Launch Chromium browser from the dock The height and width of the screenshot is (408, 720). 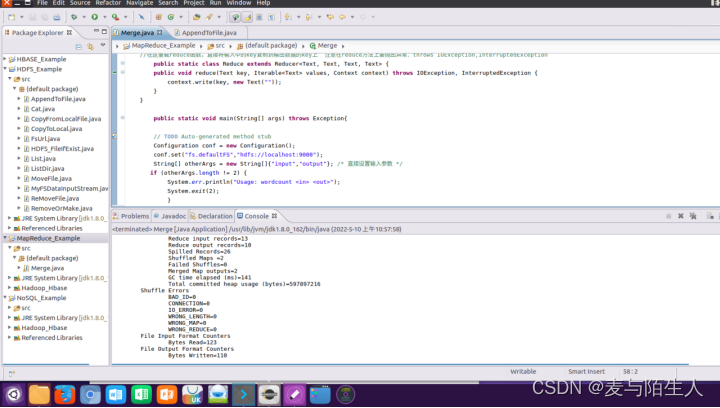[90, 395]
